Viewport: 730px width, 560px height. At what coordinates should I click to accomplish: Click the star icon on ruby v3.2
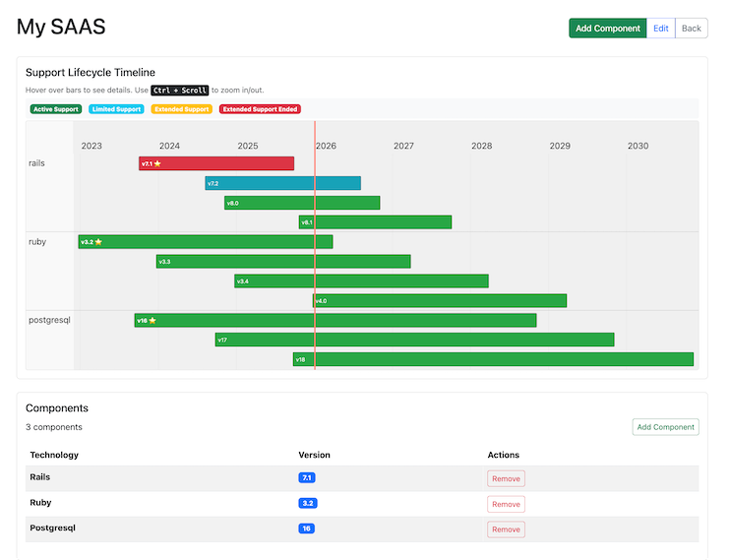click(98, 242)
